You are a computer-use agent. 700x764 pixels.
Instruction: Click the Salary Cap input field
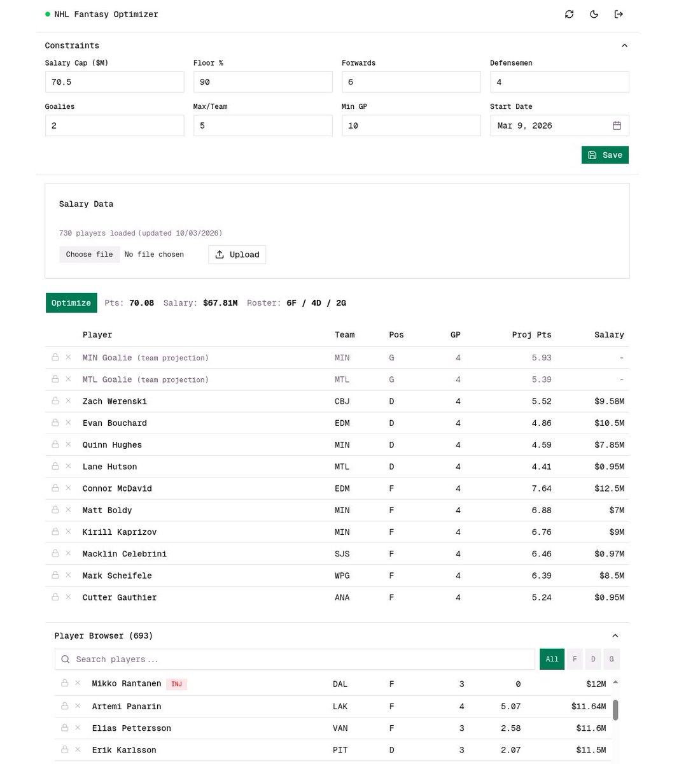115,81
